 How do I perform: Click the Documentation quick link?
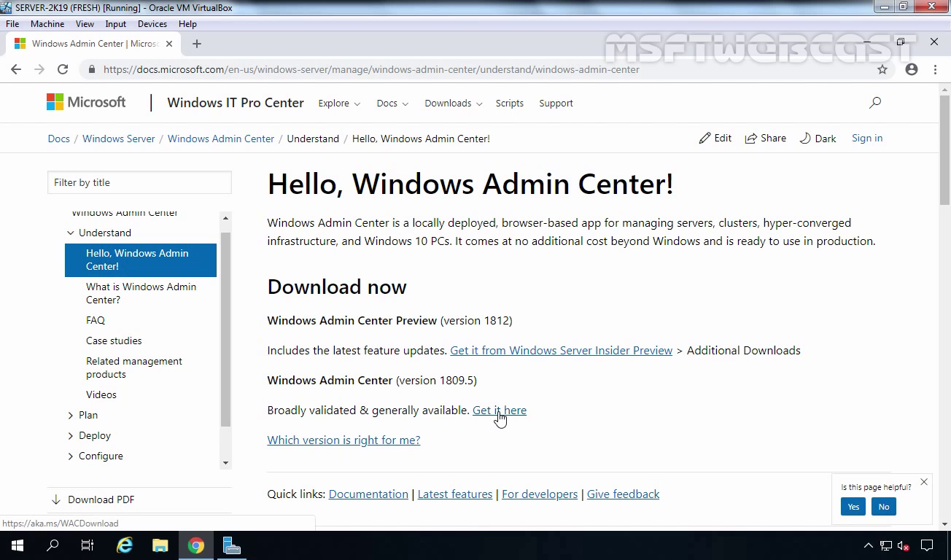tap(368, 494)
